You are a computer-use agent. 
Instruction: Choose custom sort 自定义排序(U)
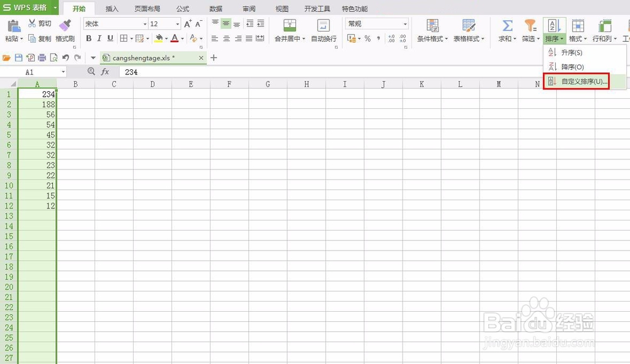585,81
